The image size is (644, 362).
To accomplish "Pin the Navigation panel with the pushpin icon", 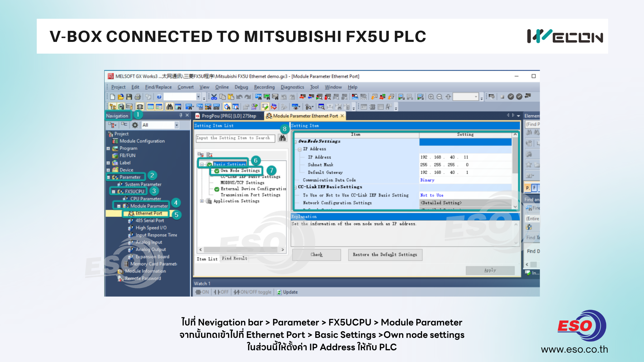I will pos(181,115).
